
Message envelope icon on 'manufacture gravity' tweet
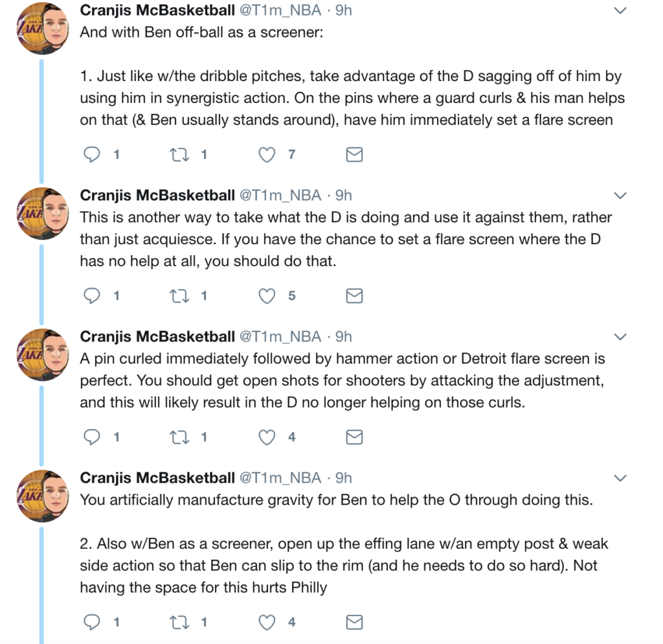tap(354, 622)
